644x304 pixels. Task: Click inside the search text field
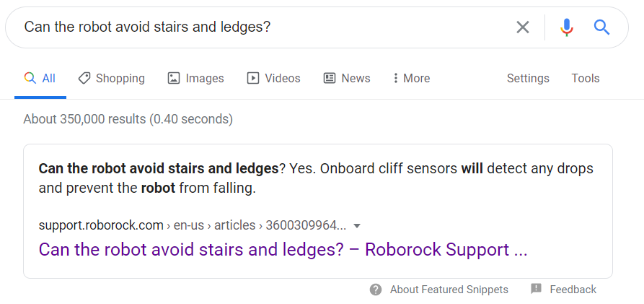click(260, 27)
